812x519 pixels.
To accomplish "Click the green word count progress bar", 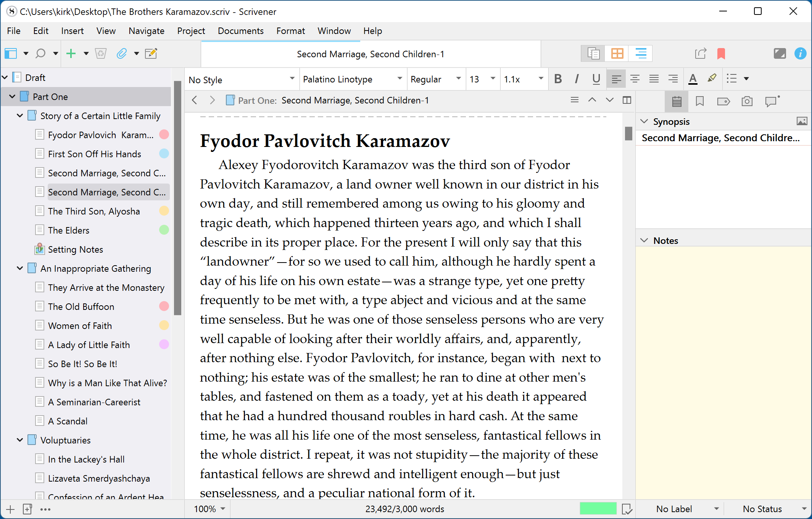I will pyautogui.click(x=598, y=508).
